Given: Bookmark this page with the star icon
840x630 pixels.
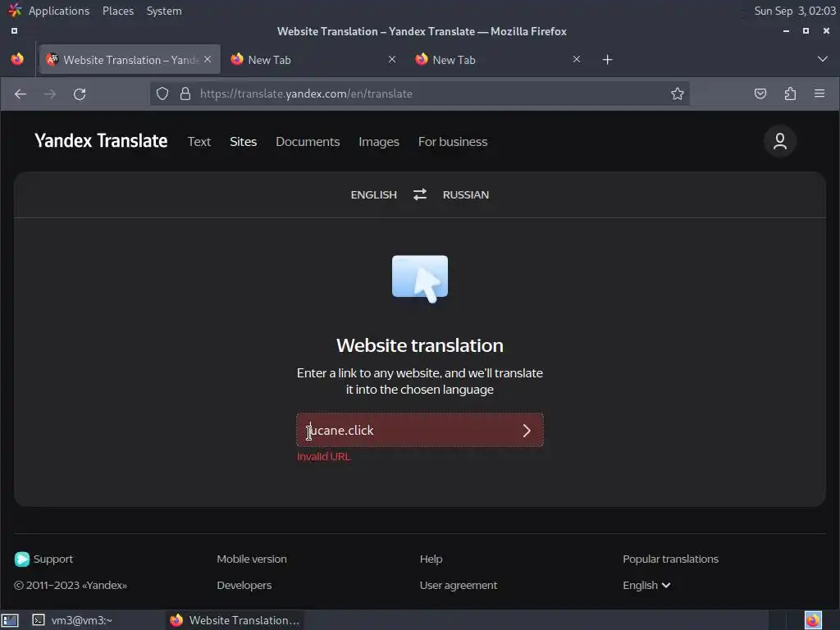Looking at the screenshot, I should point(677,94).
